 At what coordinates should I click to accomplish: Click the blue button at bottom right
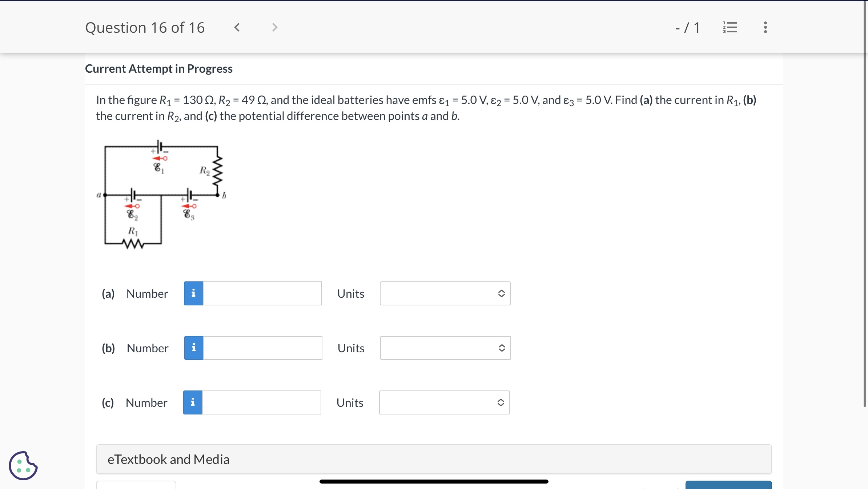click(728, 486)
